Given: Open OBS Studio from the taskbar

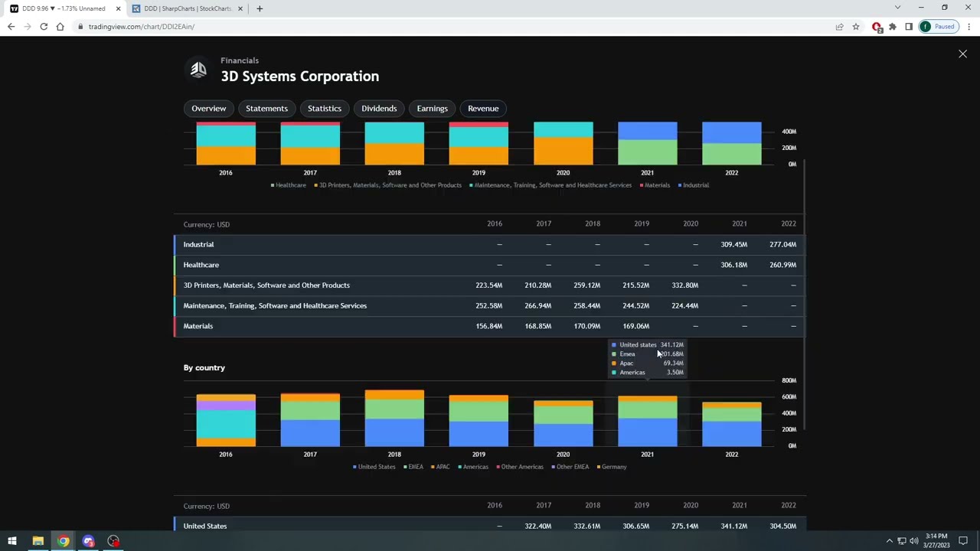Looking at the screenshot, I should coord(113,541).
